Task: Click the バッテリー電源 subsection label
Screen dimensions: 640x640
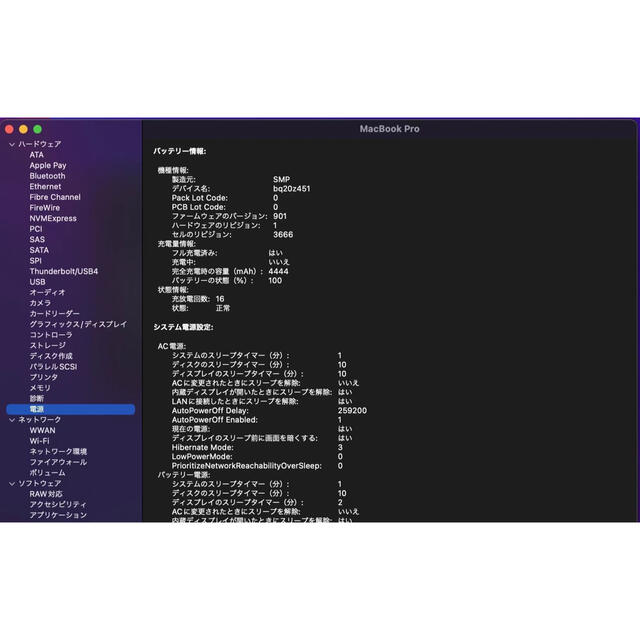Action: click(x=184, y=475)
